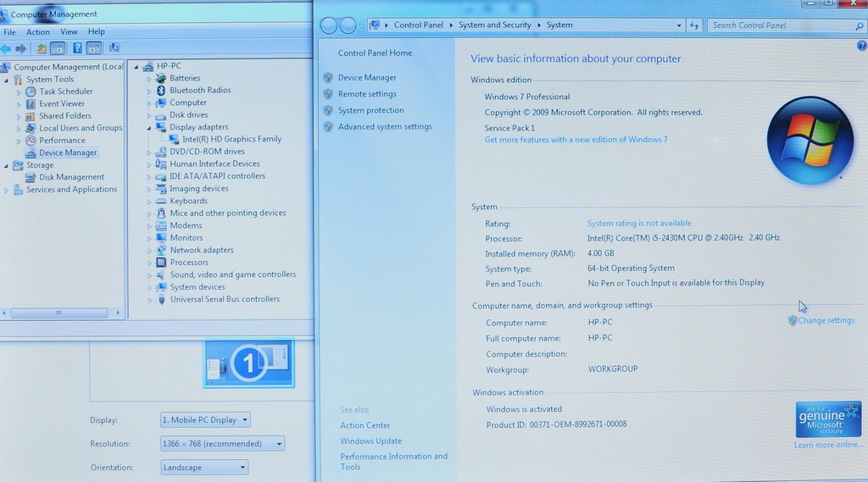Open the File menu
This screenshot has width=868, height=482.
[9, 32]
